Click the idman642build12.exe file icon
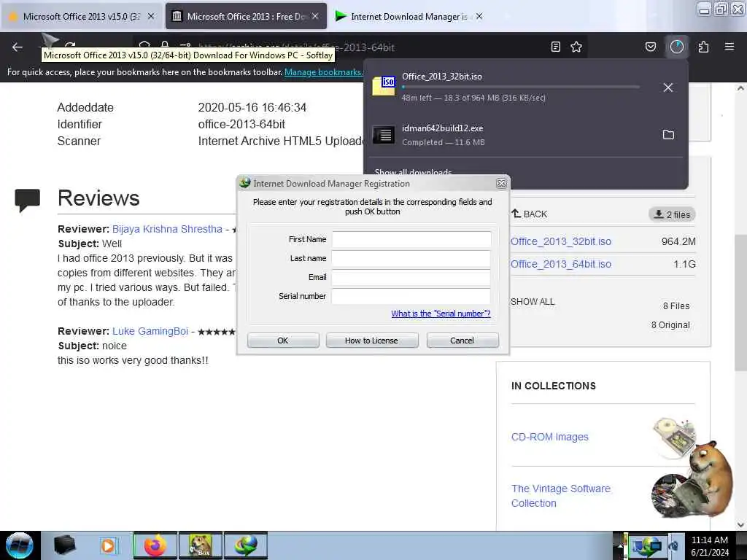The width and height of the screenshot is (747, 560). tap(384, 135)
